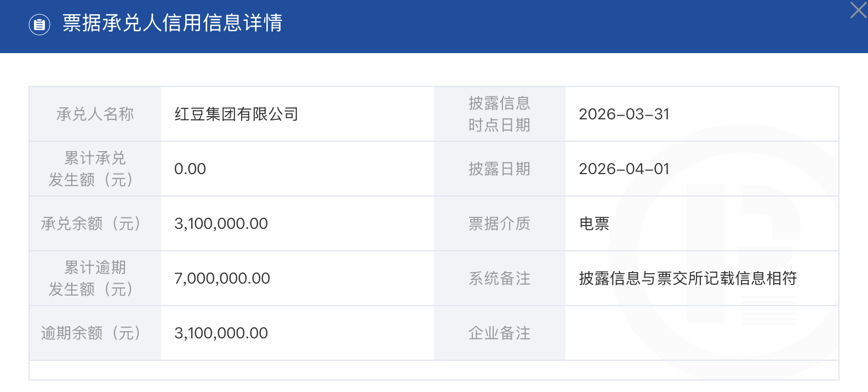Select the date value 2026-03-31
The height and width of the screenshot is (392, 868).
(624, 114)
